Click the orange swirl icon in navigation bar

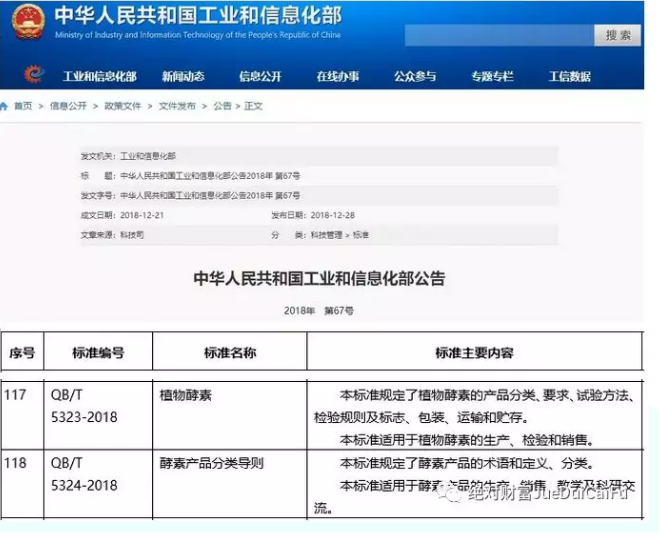click(34, 74)
